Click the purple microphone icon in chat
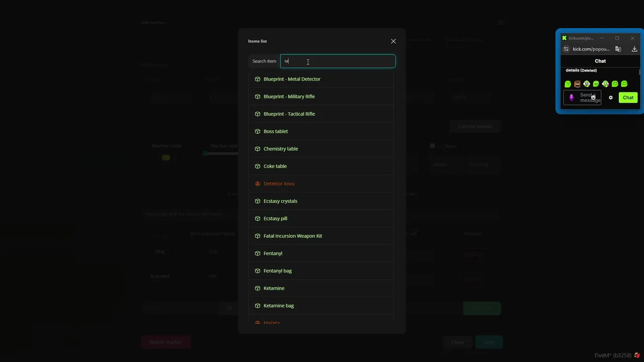The image size is (644, 362). (x=571, y=98)
